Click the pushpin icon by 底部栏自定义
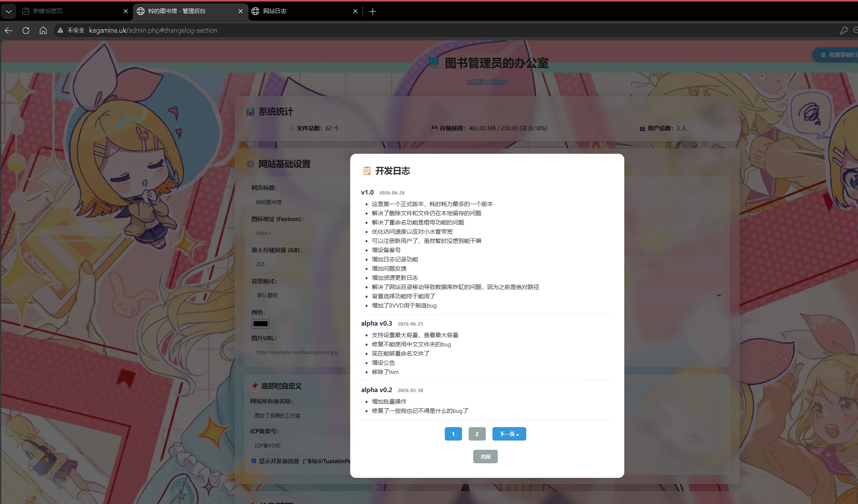Screen dimensions: 858x504 tap(254, 386)
